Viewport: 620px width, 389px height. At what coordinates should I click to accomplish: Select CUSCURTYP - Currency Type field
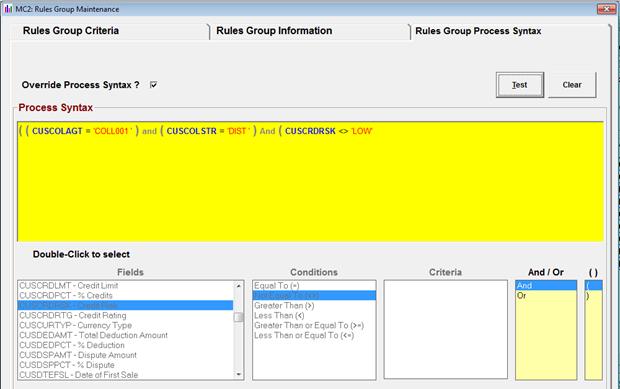(125, 325)
